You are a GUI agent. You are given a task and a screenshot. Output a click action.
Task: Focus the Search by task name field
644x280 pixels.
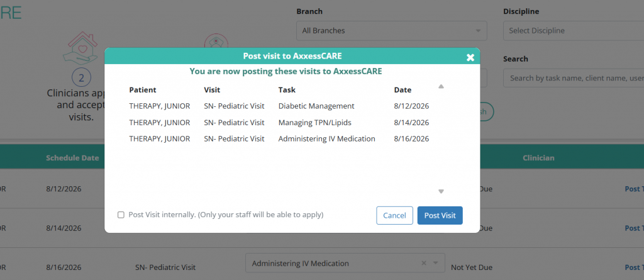tap(574, 78)
